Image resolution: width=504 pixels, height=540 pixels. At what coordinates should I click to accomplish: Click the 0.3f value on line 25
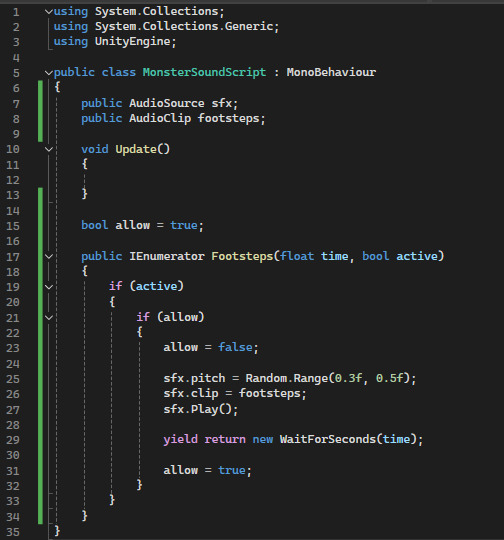tap(348, 378)
